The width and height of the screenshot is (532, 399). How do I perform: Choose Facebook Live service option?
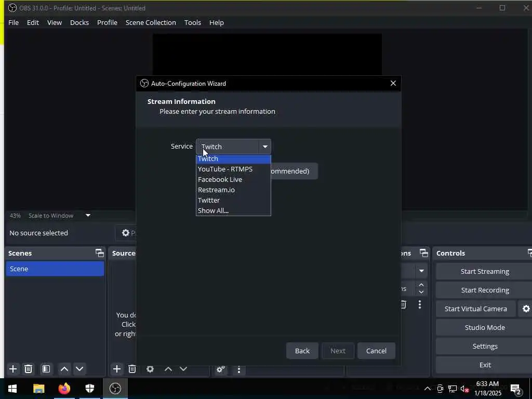pos(233,179)
